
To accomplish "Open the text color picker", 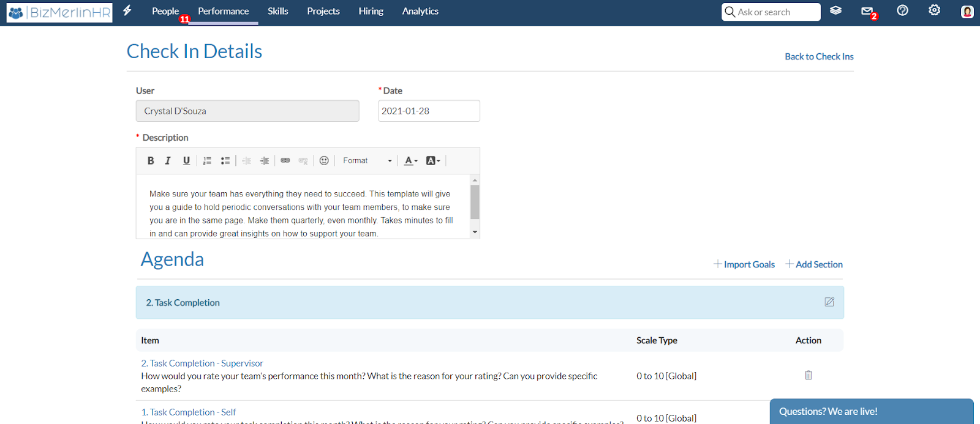I will pyautogui.click(x=410, y=161).
